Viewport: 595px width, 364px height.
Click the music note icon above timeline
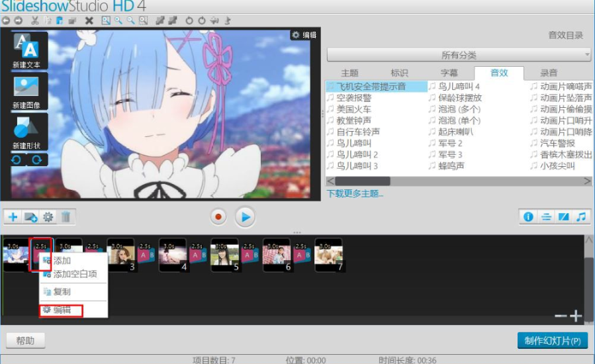581,216
